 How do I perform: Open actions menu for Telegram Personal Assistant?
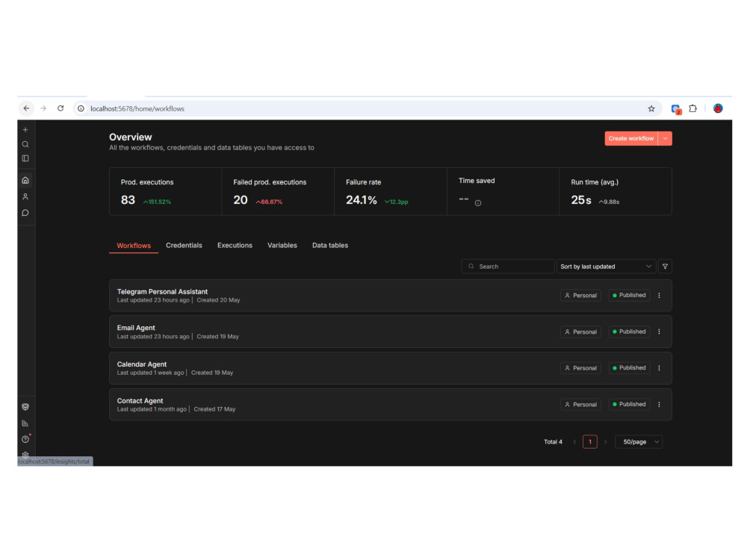(x=660, y=295)
